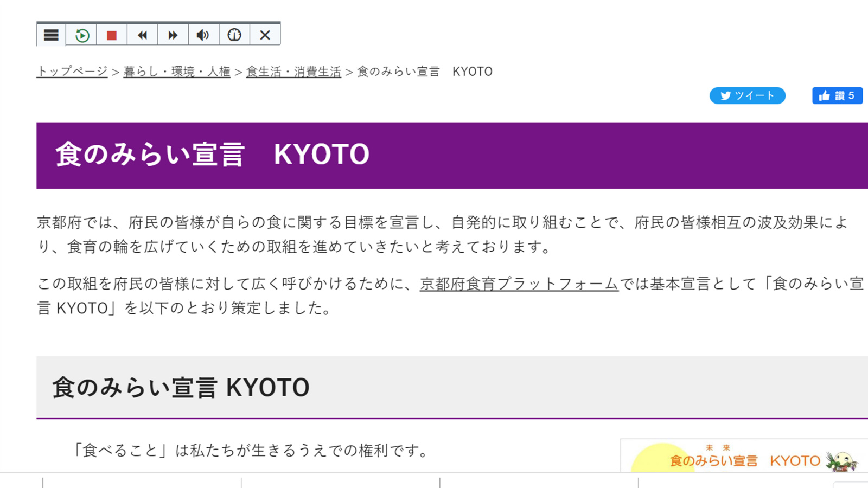
Task: Open 京都府食育プラットフォーム link
Action: [x=519, y=284]
